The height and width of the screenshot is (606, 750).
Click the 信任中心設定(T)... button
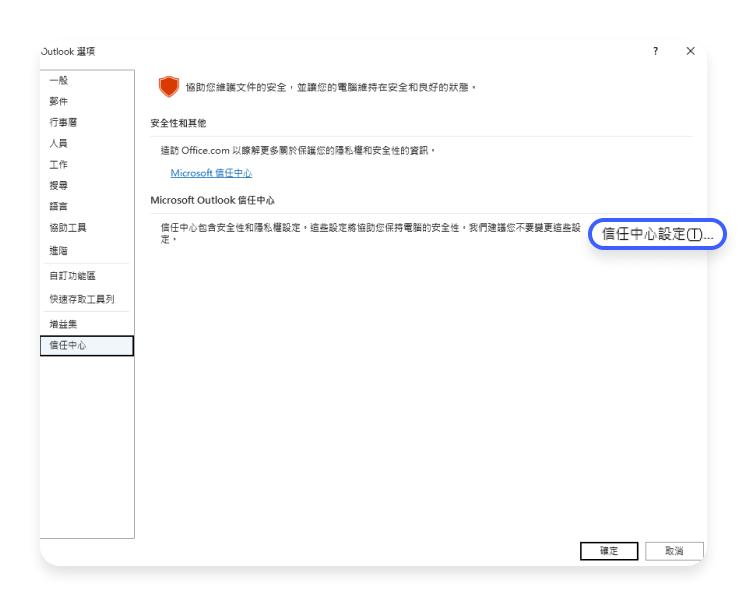657,234
